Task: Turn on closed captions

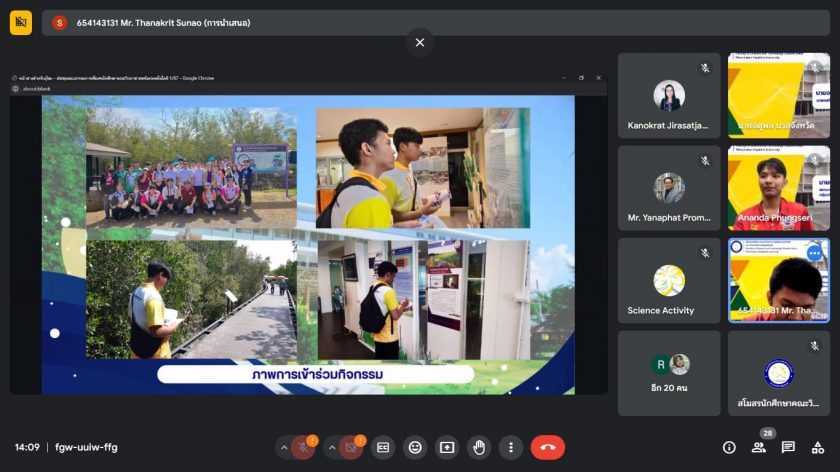Action: (x=383, y=447)
